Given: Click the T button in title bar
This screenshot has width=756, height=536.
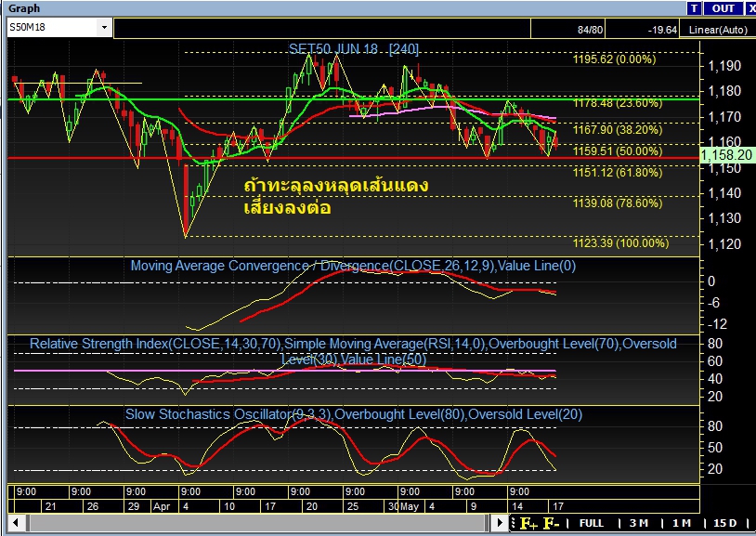Looking at the screenshot, I should pyautogui.click(x=694, y=8).
